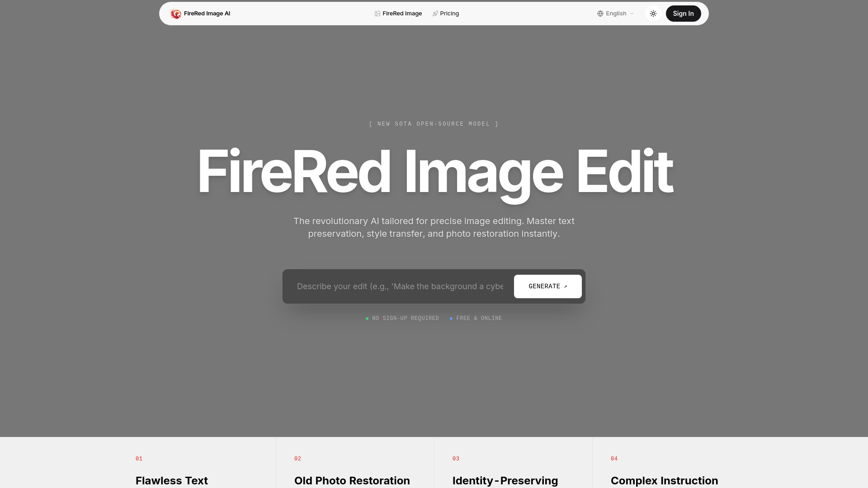Select the FireRed Image nav item
Screen dimensions: 868x488
pos(402,14)
